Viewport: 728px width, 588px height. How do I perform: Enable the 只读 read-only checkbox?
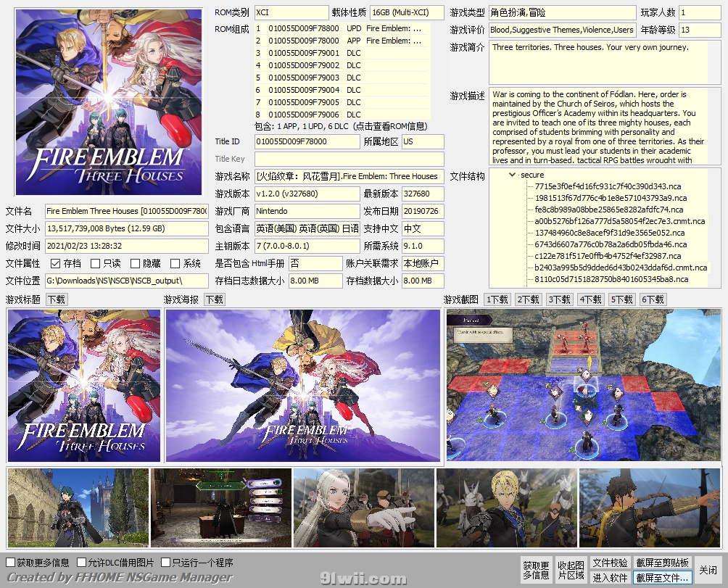[95, 264]
